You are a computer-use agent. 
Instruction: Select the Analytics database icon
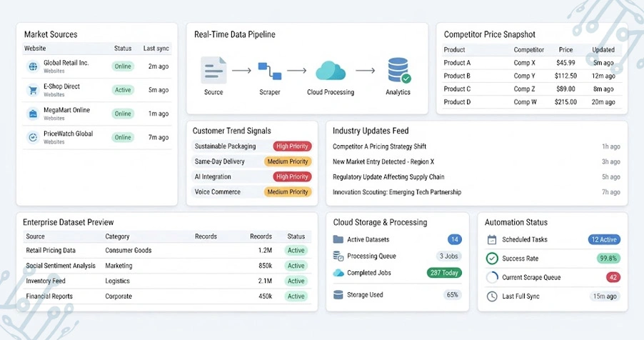click(399, 70)
